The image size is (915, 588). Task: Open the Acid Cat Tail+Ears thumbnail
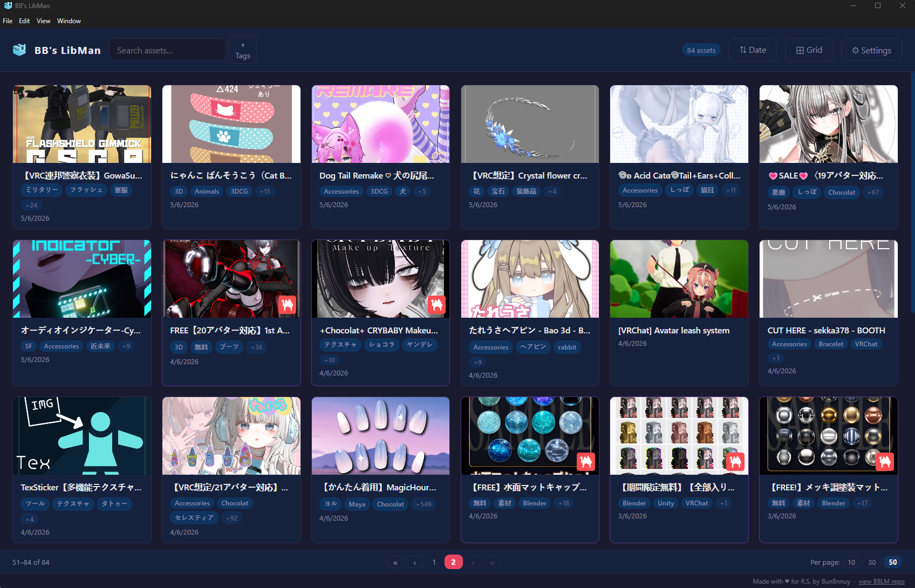pos(679,124)
